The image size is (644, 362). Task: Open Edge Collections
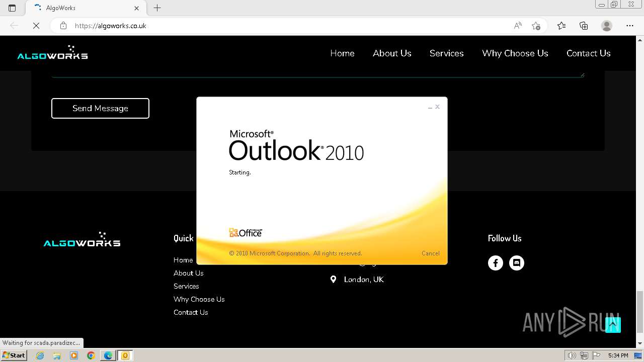coord(584,26)
